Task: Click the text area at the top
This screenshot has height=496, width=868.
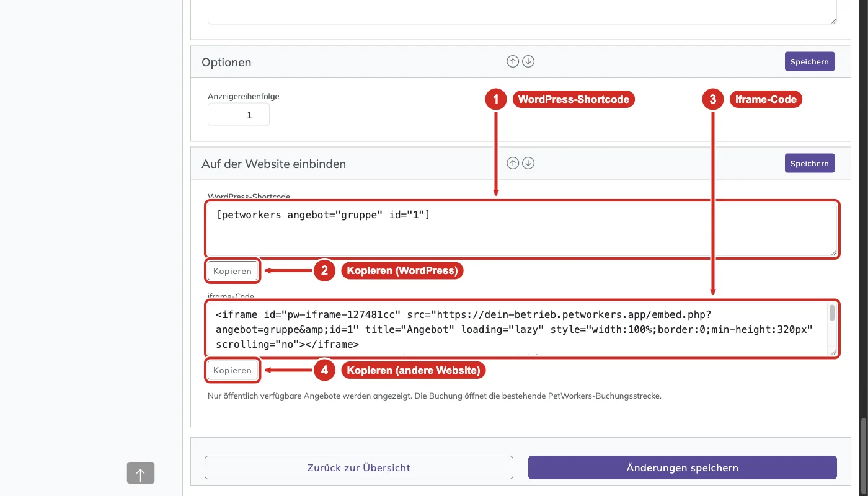Action: tap(522, 12)
